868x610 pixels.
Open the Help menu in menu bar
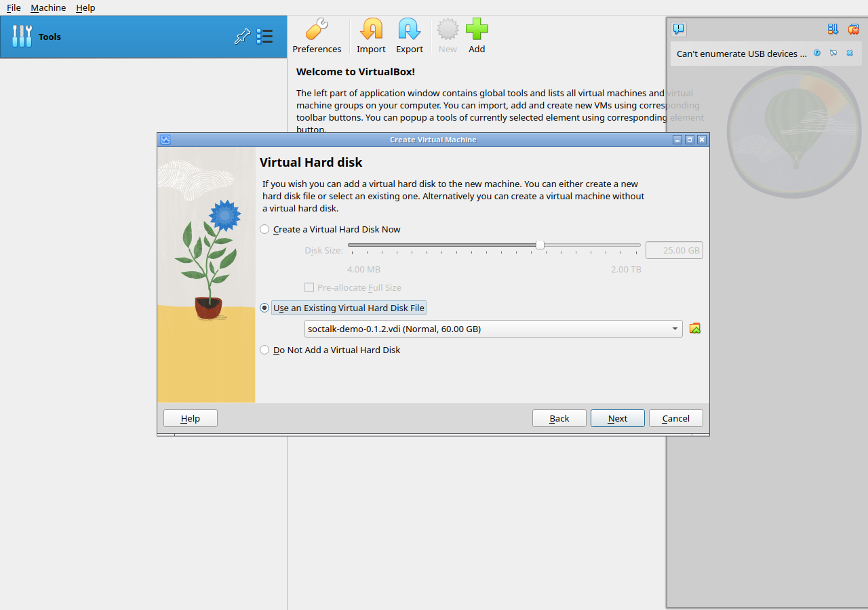point(85,7)
